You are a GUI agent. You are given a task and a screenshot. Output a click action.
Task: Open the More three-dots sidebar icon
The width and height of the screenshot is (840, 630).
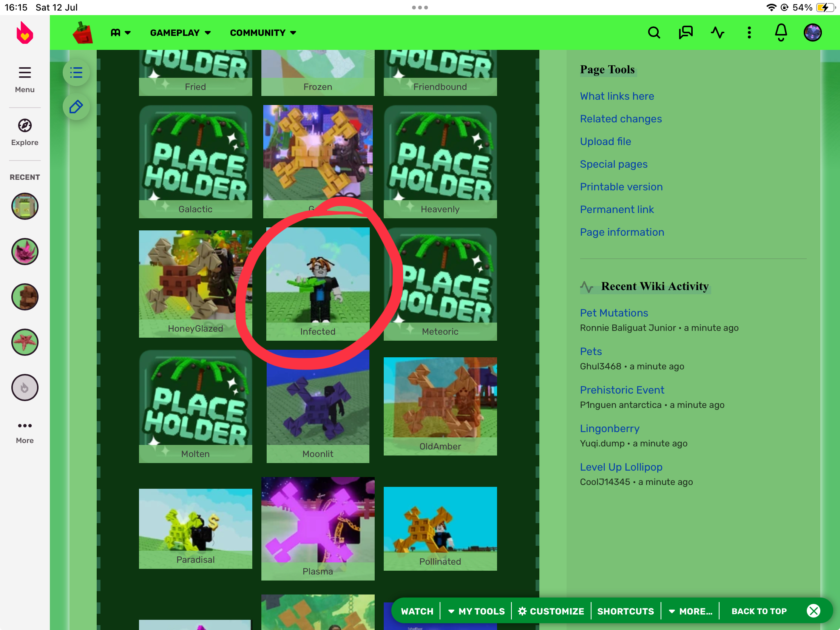pos(25,432)
